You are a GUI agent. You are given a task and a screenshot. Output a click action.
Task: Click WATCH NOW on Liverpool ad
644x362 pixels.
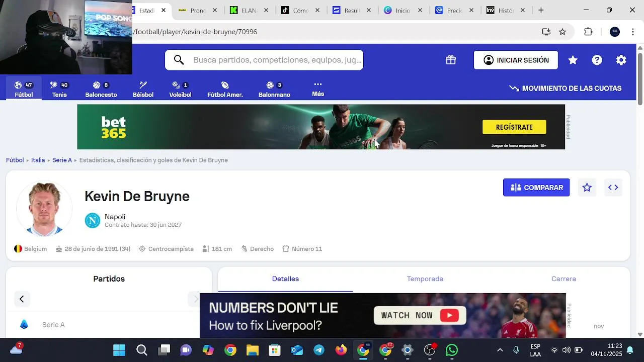pyautogui.click(x=420, y=315)
